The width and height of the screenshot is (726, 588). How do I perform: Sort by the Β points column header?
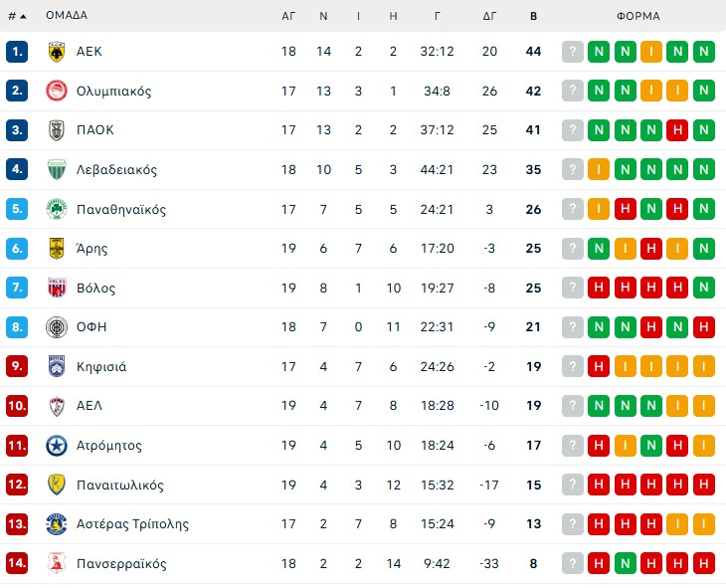click(533, 16)
